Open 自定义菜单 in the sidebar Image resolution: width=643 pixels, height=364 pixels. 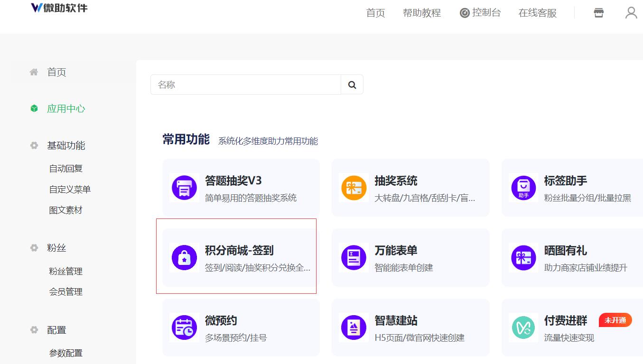tap(70, 189)
